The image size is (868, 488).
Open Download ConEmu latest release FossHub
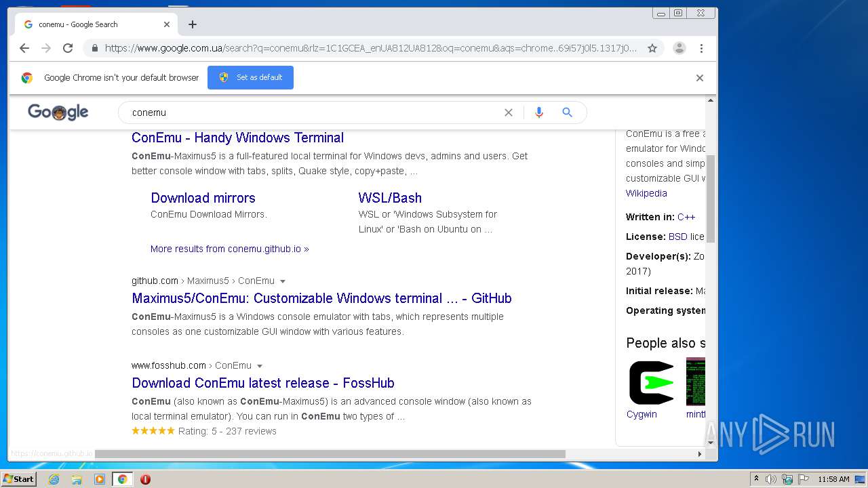click(263, 383)
